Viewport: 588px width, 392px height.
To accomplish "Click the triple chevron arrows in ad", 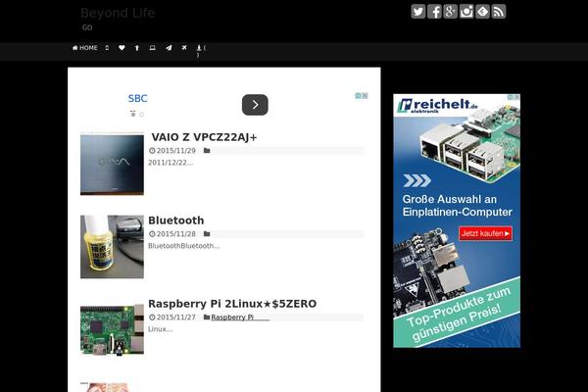I will point(416,180).
